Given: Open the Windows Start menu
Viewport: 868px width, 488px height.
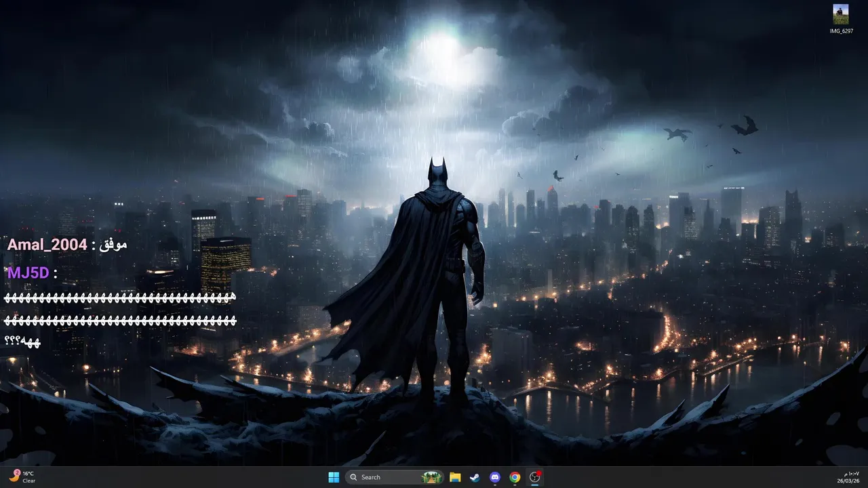Looking at the screenshot, I should coord(334,477).
